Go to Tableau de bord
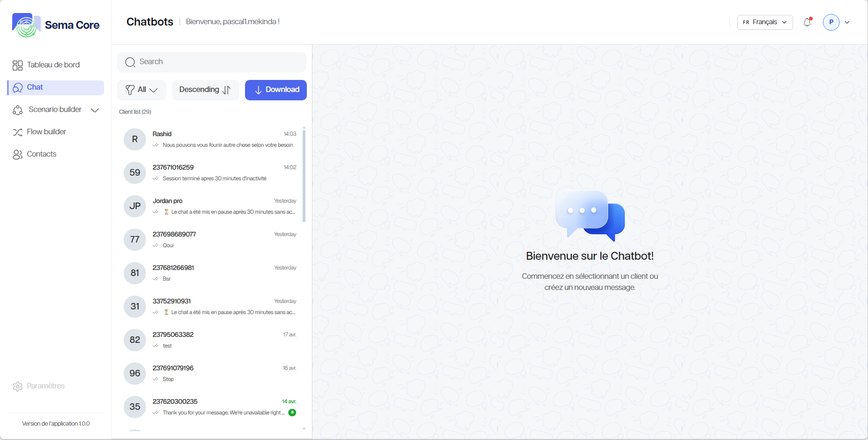Viewport: 868px width, 440px height. pos(53,65)
